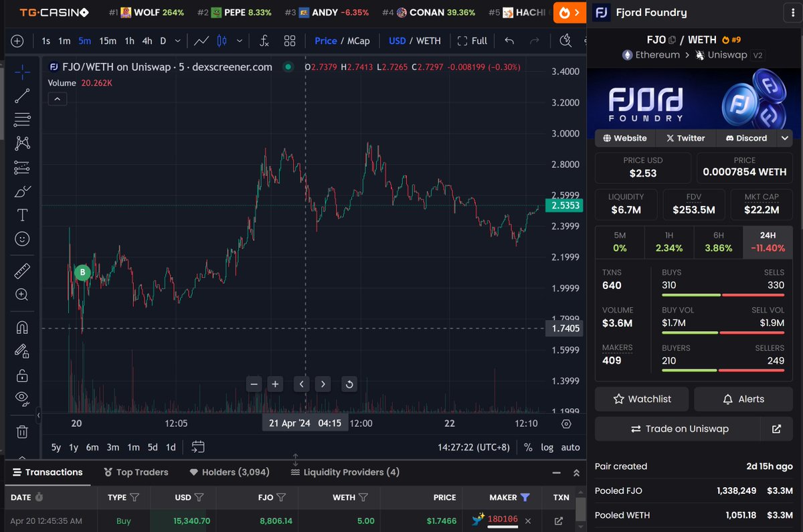Viewport: 803px width, 532px height.
Task: Add pair to Watchlist
Action: 642,399
